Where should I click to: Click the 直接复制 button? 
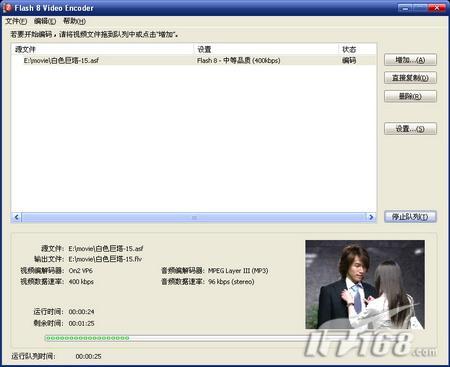(x=410, y=78)
